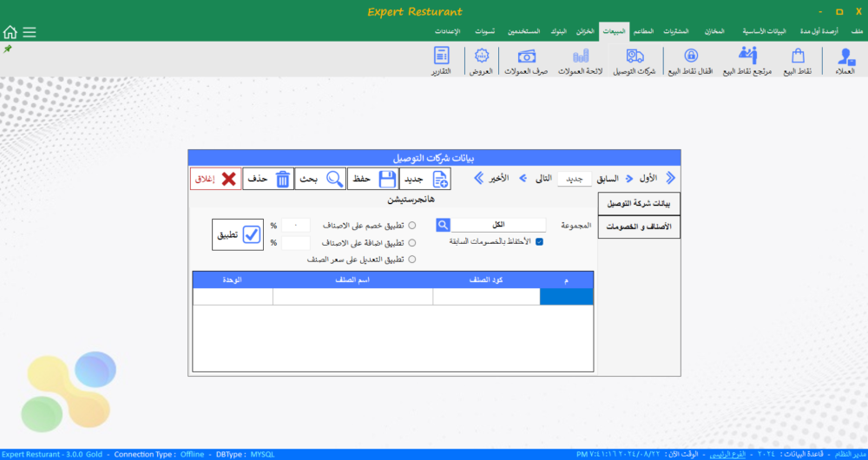Screen dimensions: 868x460
Task: Open the العروض offers icon
Action: pos(480,62)
